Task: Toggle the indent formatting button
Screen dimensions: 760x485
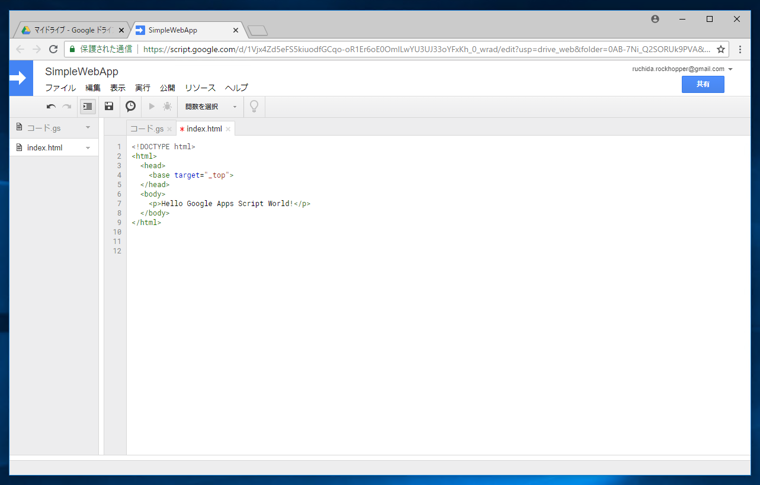Action: (88, 107)
